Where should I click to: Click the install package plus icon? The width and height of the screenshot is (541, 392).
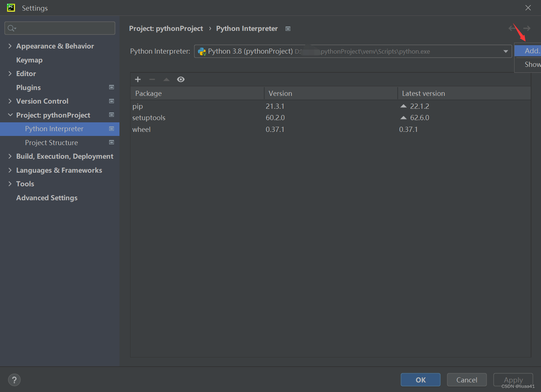(x=138, y=79)
